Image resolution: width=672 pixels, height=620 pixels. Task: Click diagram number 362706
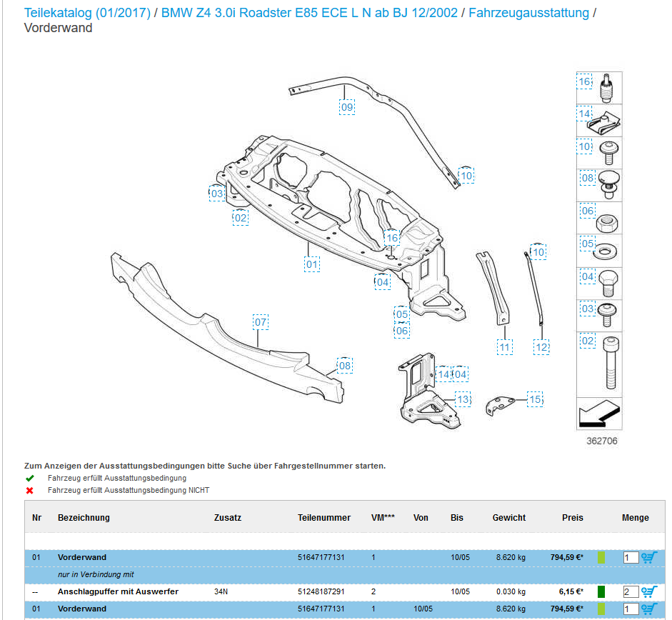[x=602, y=441]
